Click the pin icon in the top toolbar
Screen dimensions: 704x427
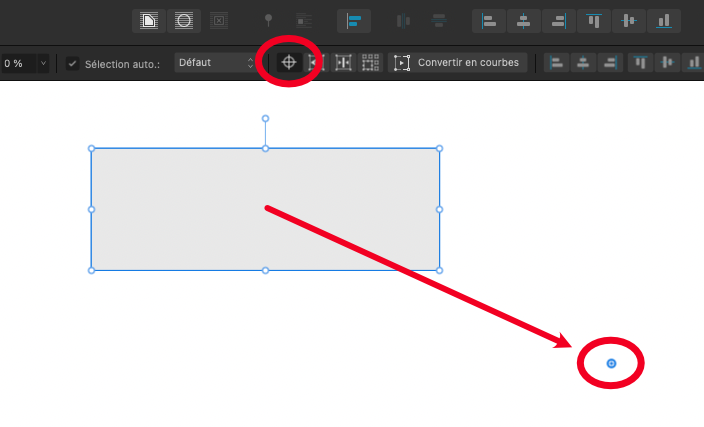(x=268, y=20)
